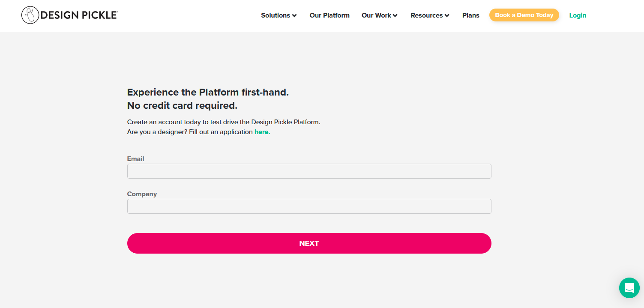Image resolution: width=644 pixels, height=308 pixels.
Task: Expand the chevron arrow beside Resources
Action: click(447, 16)
